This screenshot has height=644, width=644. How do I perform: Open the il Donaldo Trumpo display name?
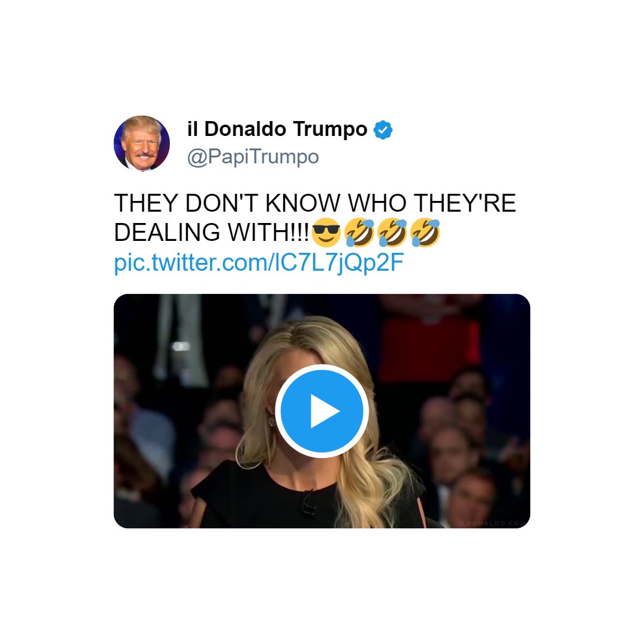[x=277, y=129]
